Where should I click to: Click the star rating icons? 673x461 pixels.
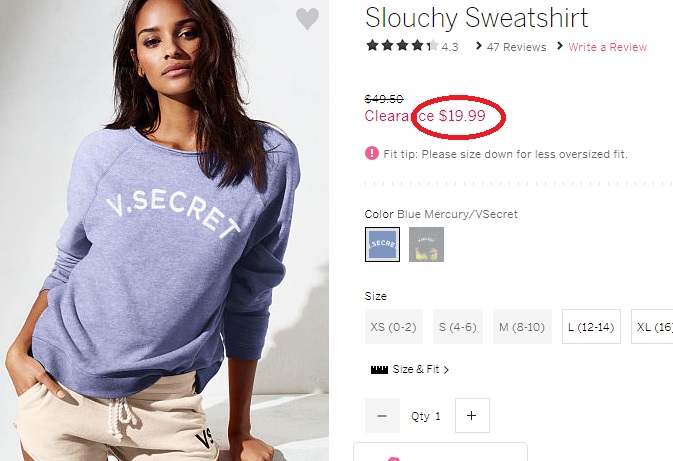coord(403,45)
